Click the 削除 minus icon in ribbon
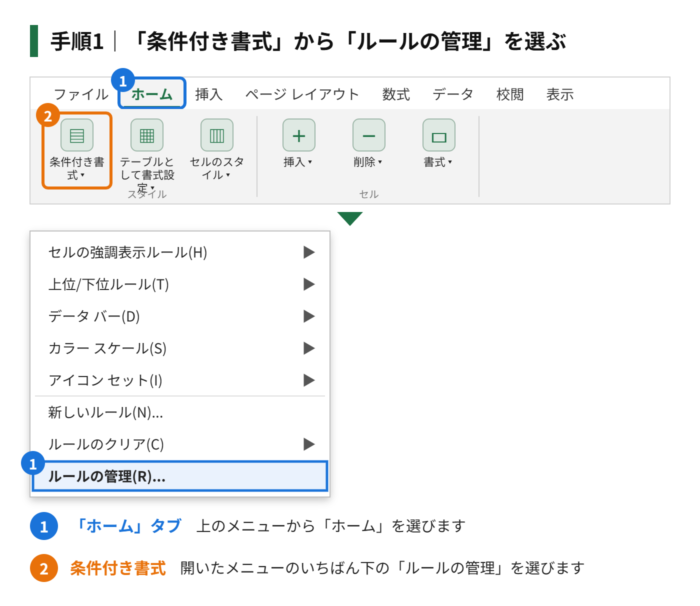 coord(369,135)
